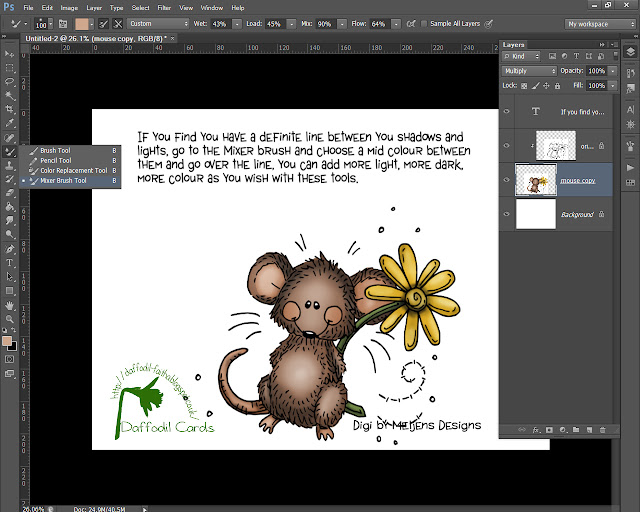Click the type layer filter icon
Image resolution: width=640 pixels, height=512 pixels.
coord(576,56)
